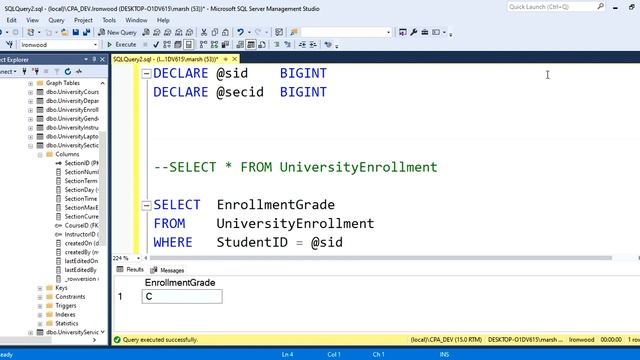Open the Find combo box dropdown in toolbar
640x360 pixels.
[388, 32]
